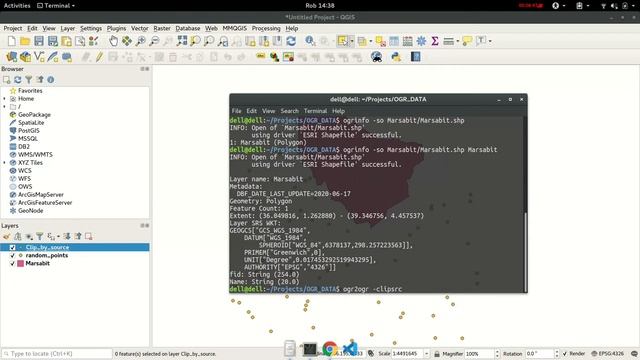Open OpenStreetMap globe plugin icon
The width and height of the screenshot is (640, 360).
(x=376, y=57)
